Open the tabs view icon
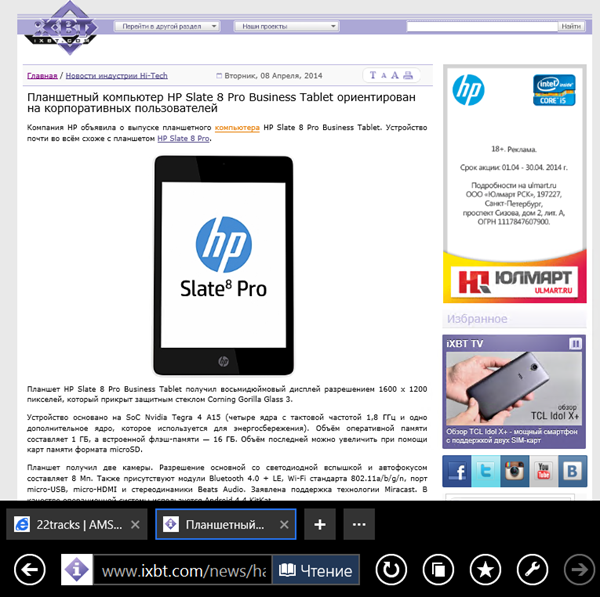Viewport: 600px width, 597px height. pyautogui.click(x=438, y=569)
